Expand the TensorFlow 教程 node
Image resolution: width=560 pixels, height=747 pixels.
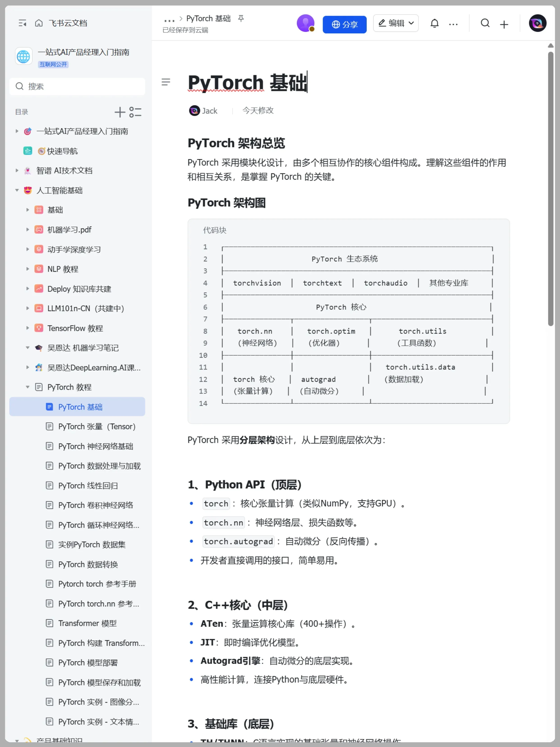(28, 328)
